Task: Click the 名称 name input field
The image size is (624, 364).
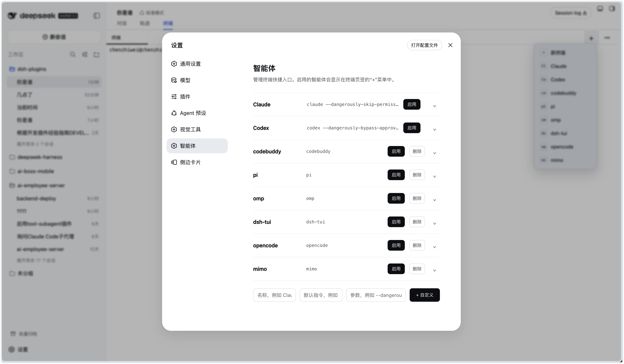Action: [x=274, y=295]
